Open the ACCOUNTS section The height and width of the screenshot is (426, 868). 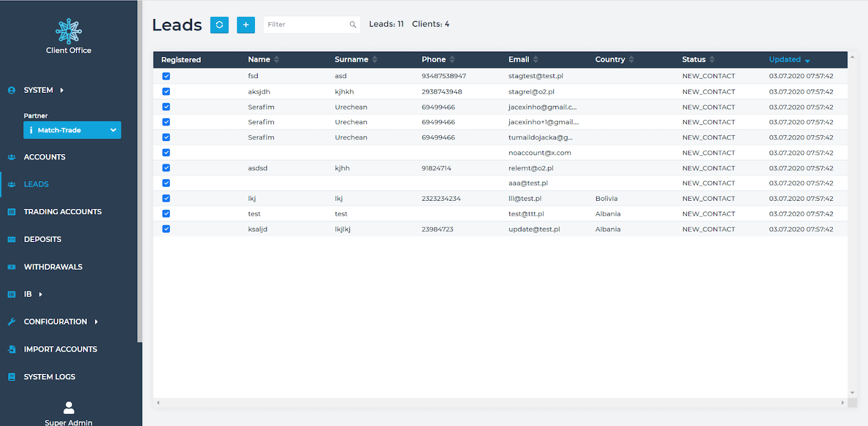click(44, 157)
